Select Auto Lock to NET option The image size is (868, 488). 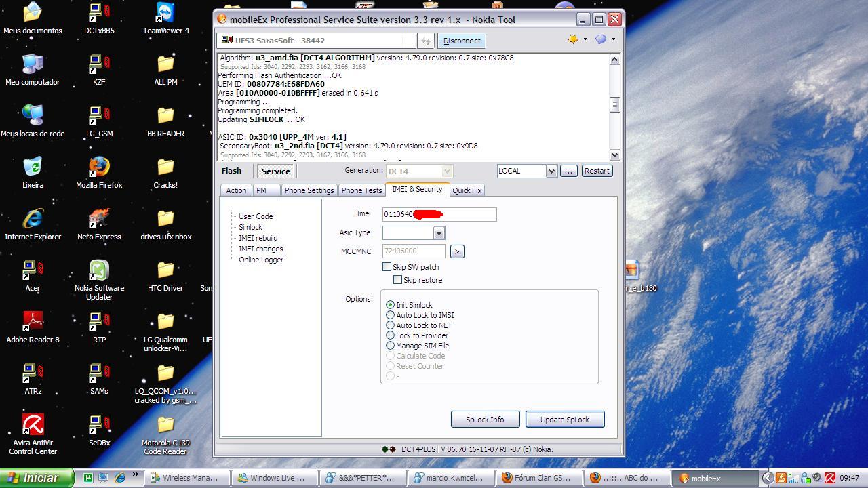[390, 325]
